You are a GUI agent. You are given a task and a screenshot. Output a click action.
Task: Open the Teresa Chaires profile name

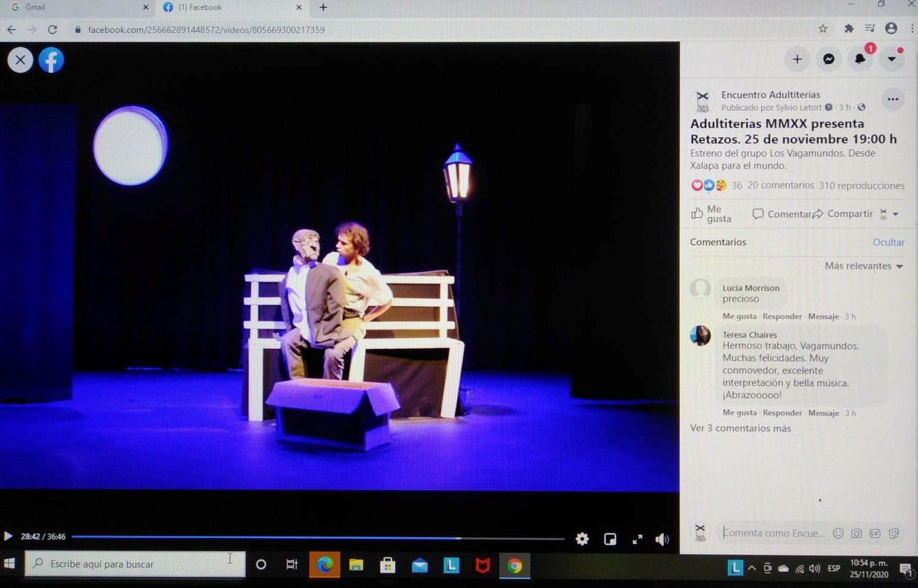[750, 335]
